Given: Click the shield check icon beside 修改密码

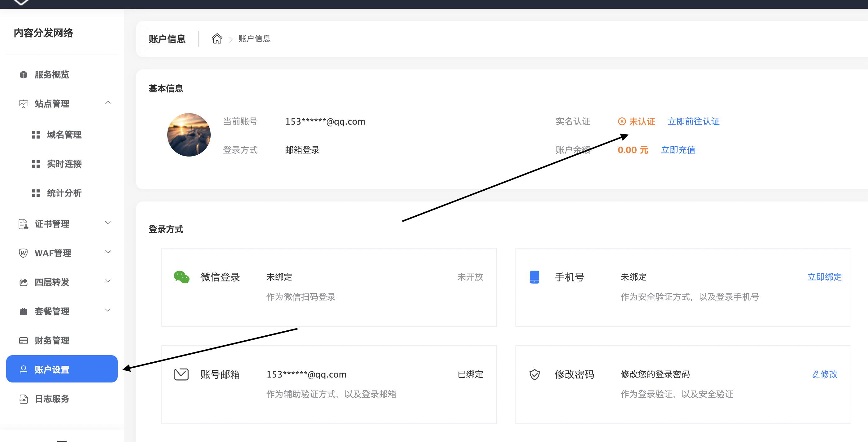Looking at the screenshot, I should [x=534, y=374].
